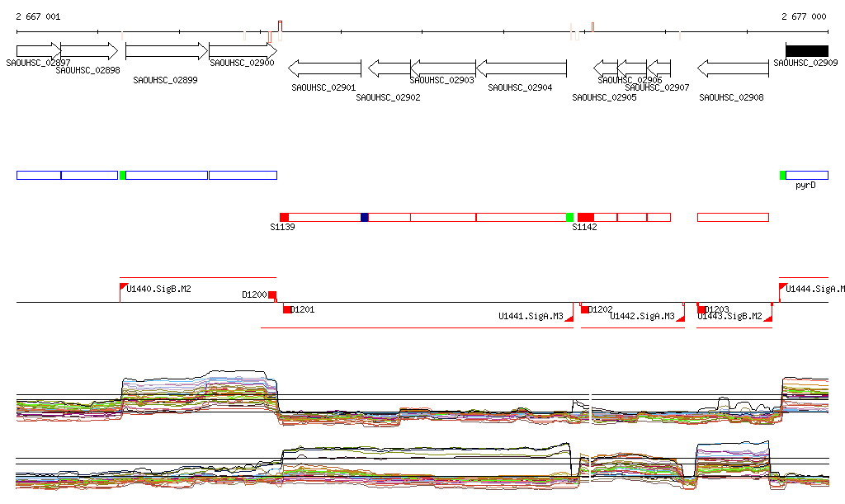Click the pyrD gene label
The image size is (845, 504).
point(805,186)
